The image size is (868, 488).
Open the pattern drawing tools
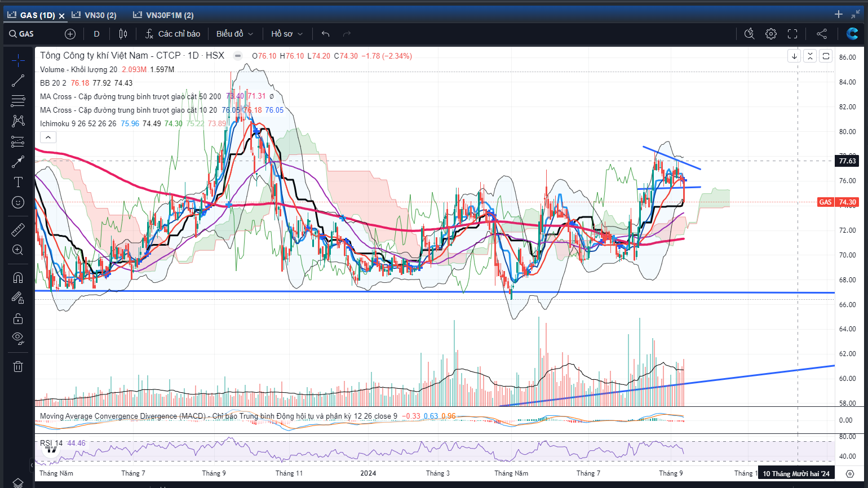[18, 121]
